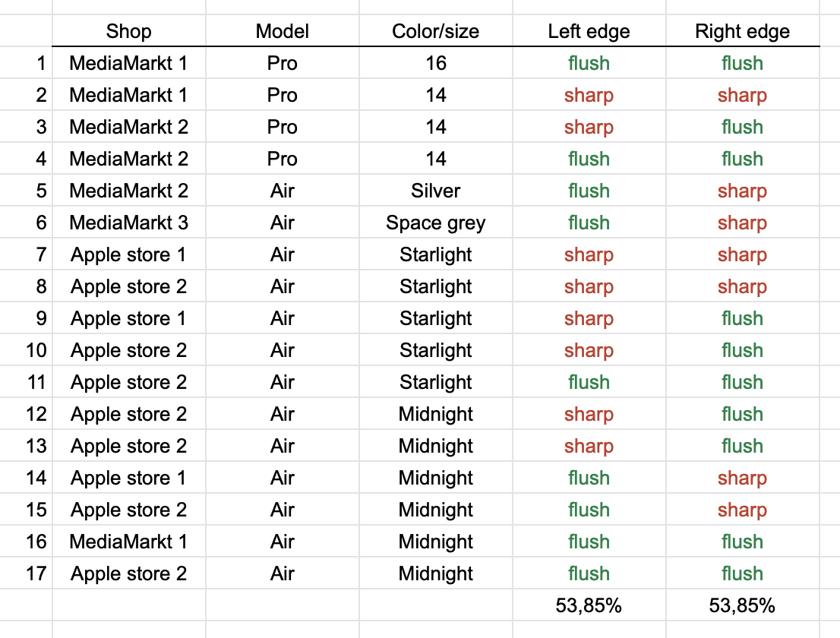Select the Left edge header cell

pos(589,31)
